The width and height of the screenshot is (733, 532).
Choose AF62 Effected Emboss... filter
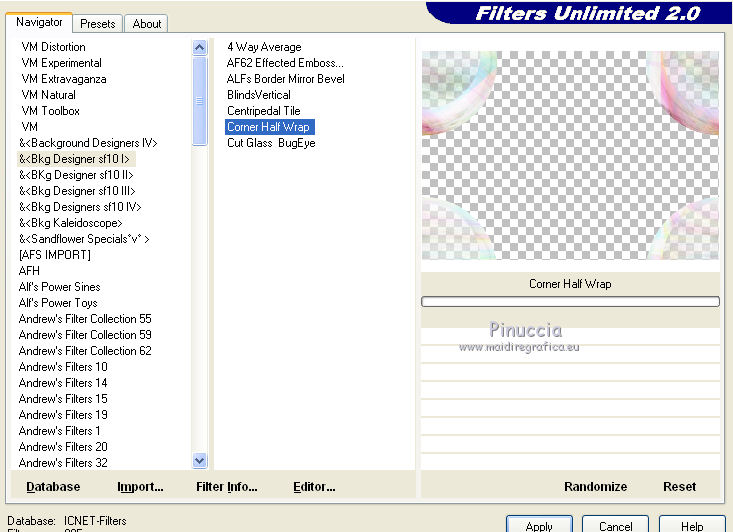click(285, 63)
